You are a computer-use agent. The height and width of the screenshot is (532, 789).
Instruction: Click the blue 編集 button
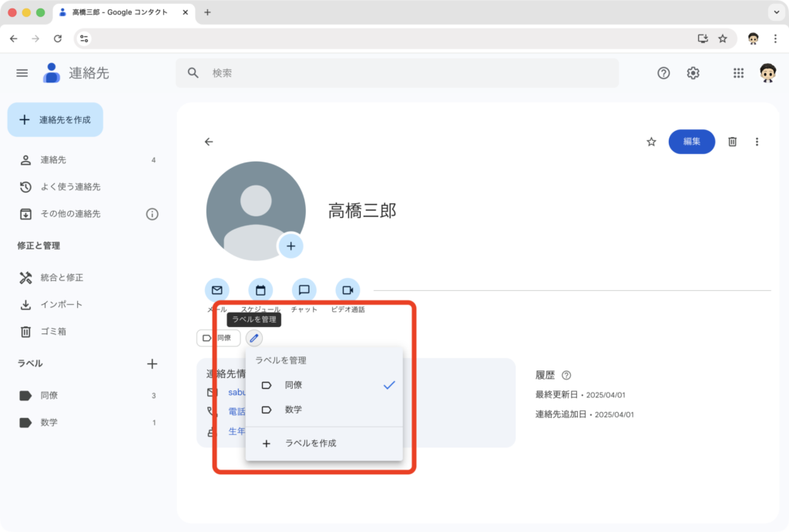click(691, 142)
